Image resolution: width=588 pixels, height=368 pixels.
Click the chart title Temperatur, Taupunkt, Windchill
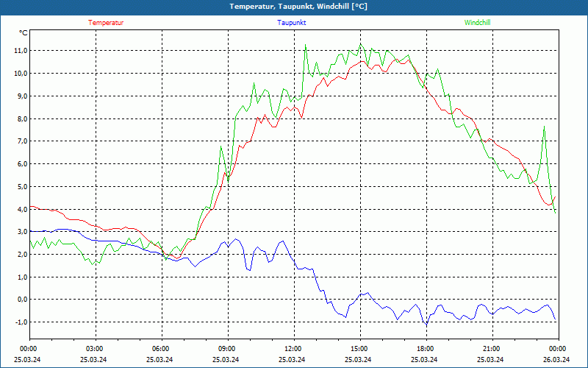[298, 7]
